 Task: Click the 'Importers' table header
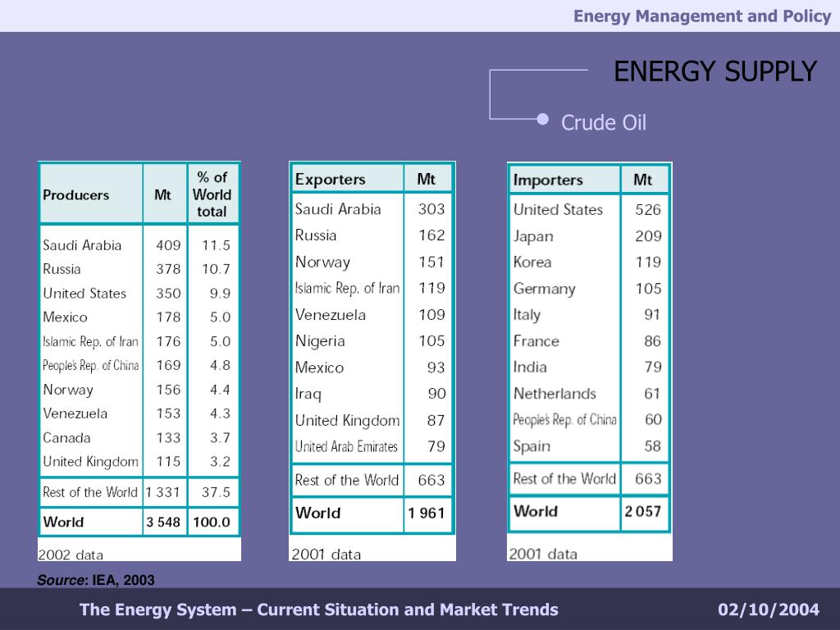[x=548, y=180]
